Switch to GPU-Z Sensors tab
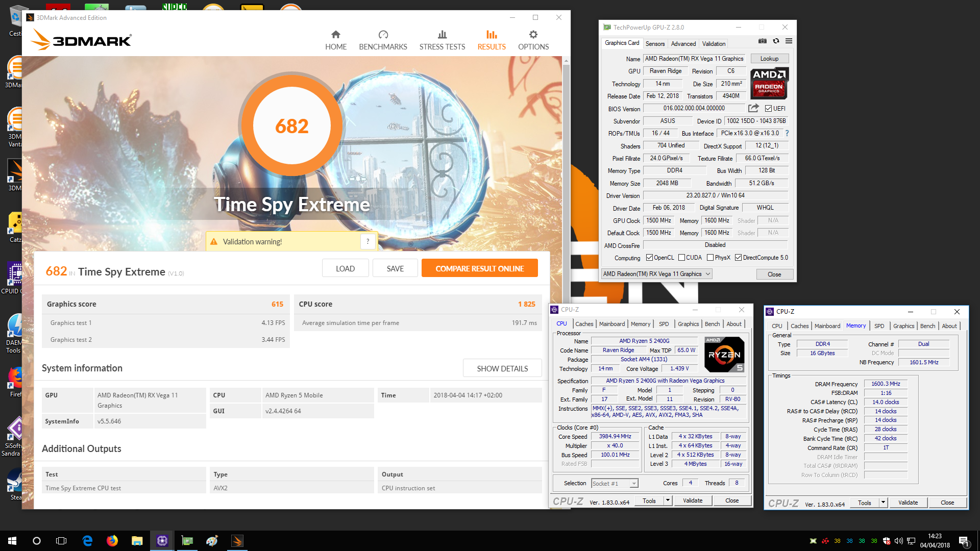Screen dimensions: 980x551 point(655,44)
